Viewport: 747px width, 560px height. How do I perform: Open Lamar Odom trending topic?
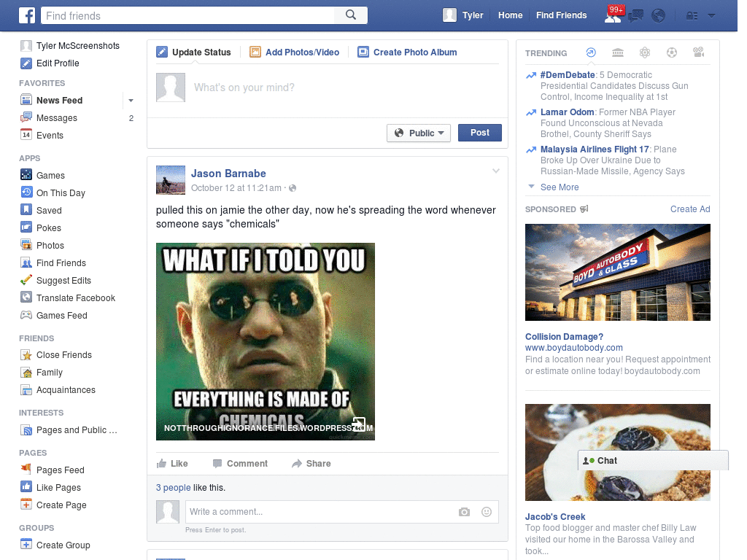click(x=567, y=112)
